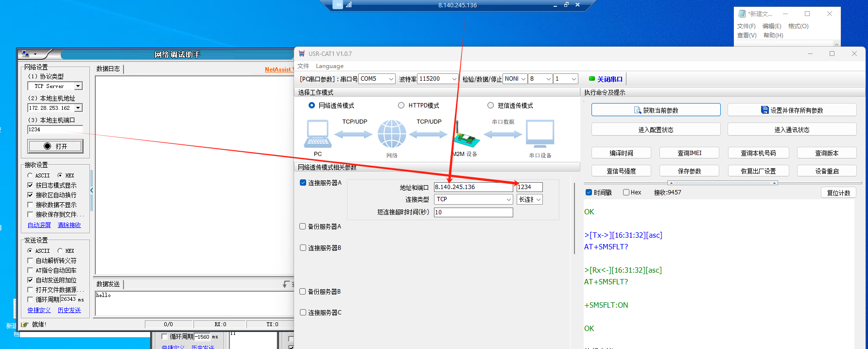Image resolution: width=868 pixels, height=349 pixels.
Task: Click the signal strength icon on remote bar
Action: [x=349, y=5]
